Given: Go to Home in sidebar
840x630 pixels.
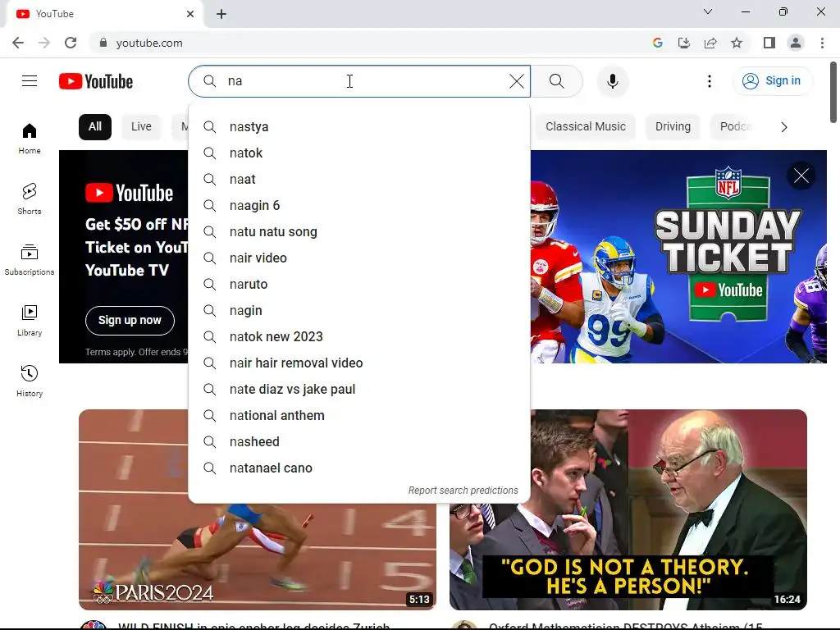Looking at the screenshot, I should click(x=30, y=139).
